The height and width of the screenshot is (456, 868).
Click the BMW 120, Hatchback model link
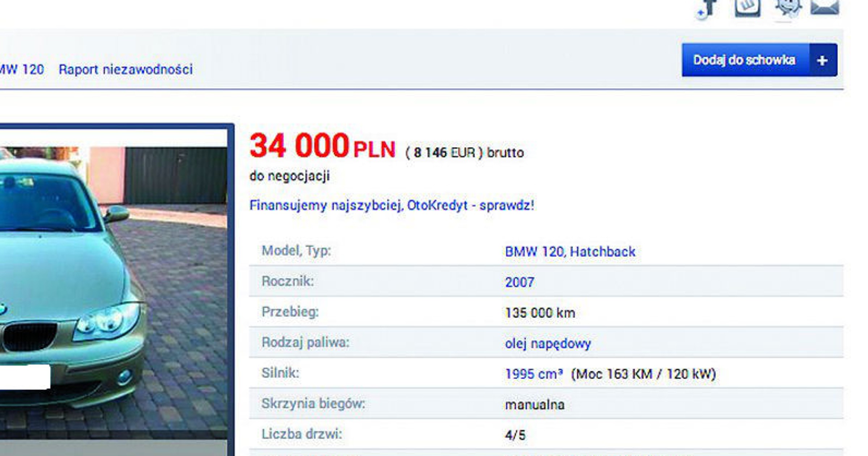[570, 252]
